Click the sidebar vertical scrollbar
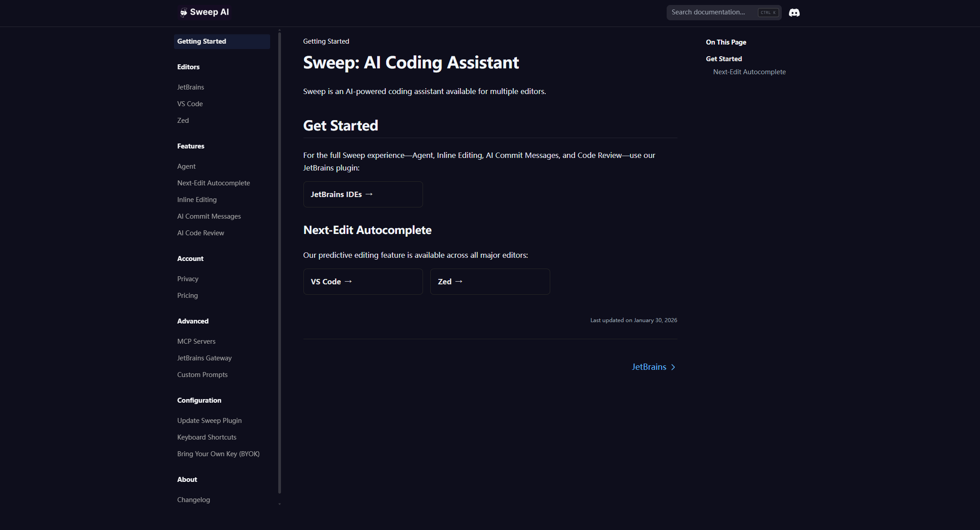980x530 pixels. coord(280,263)
